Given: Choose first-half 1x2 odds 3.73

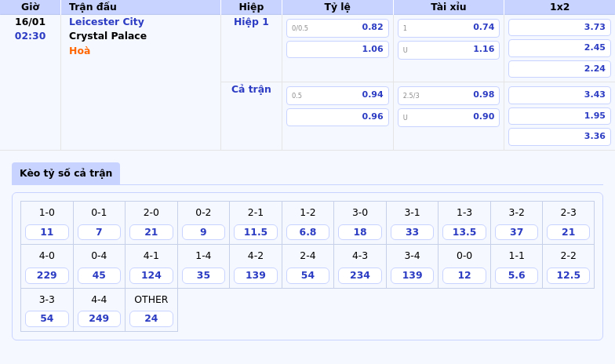Looking at the screenshot, I should (x=559, y=27).
